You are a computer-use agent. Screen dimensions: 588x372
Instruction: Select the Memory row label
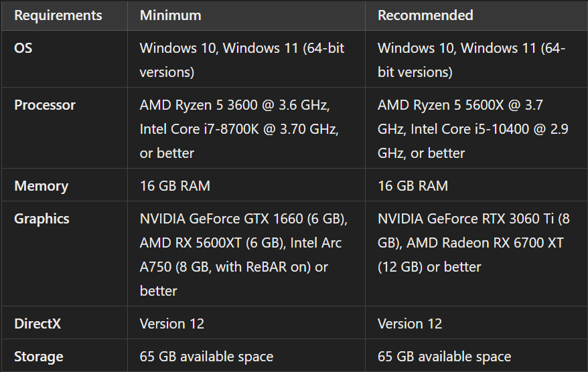pyautogui.click(x=41, y=186)
